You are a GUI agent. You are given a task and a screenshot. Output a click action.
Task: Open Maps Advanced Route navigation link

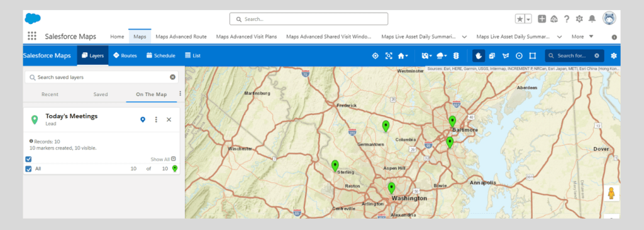pyautogui.click(x=181, y=36)
